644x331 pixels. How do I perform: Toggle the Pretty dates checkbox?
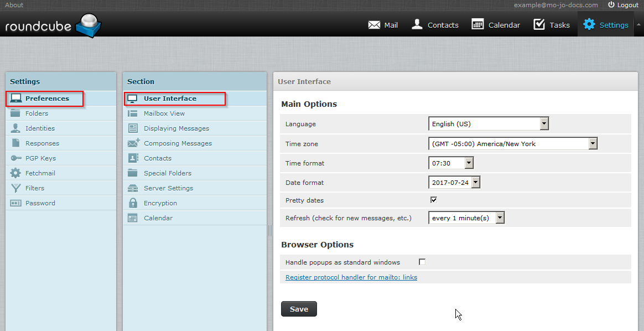434,200
